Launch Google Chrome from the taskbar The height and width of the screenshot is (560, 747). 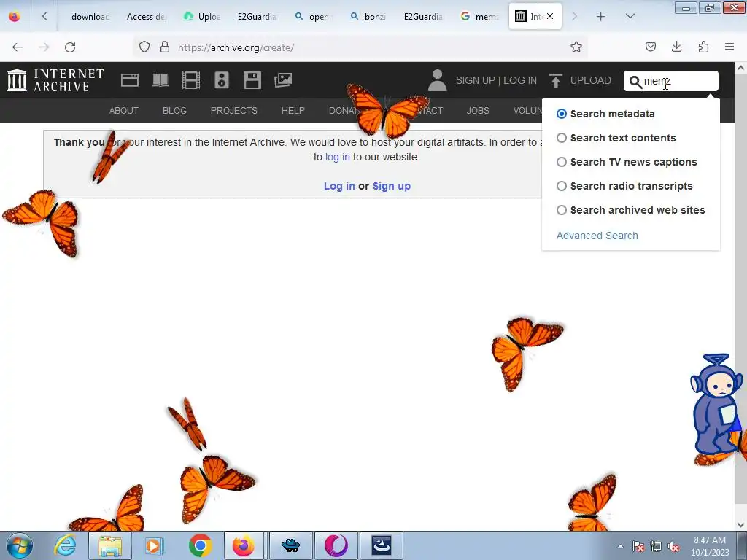200,545
